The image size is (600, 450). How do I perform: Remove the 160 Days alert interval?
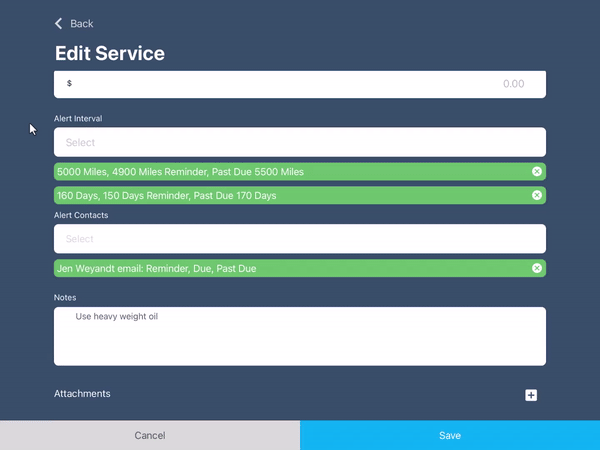pyautogui.click(x=537, y=195)
